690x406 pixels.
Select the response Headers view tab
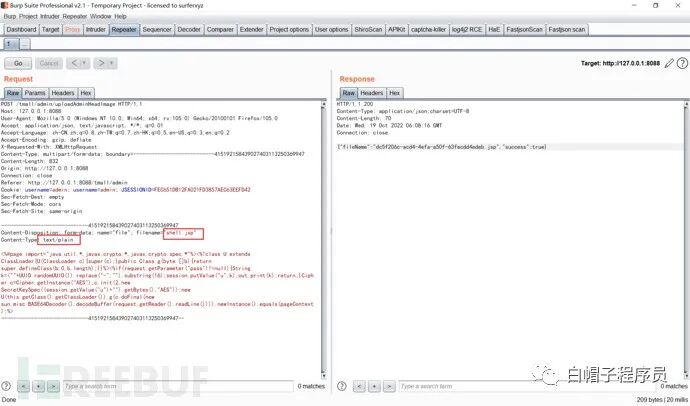pos(372,93)
